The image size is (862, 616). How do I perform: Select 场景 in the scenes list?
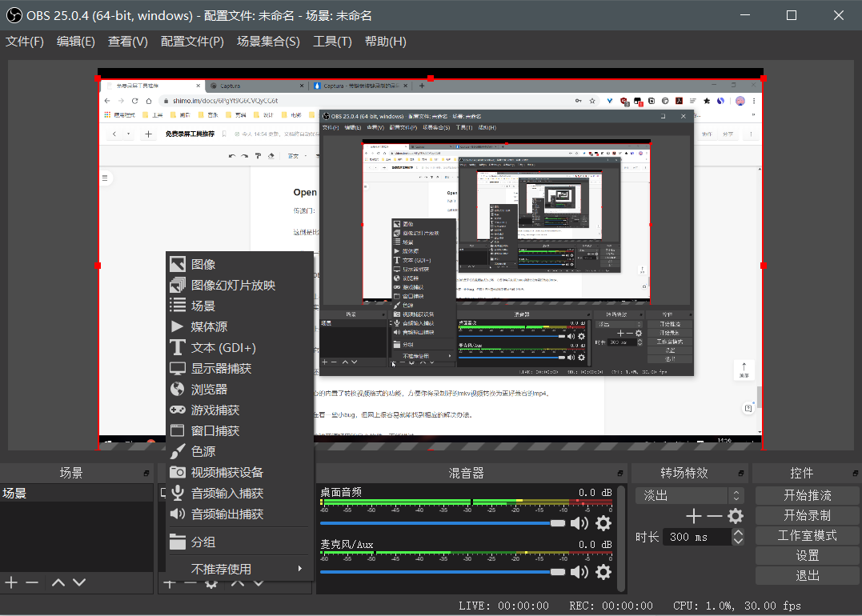[76, 493]
